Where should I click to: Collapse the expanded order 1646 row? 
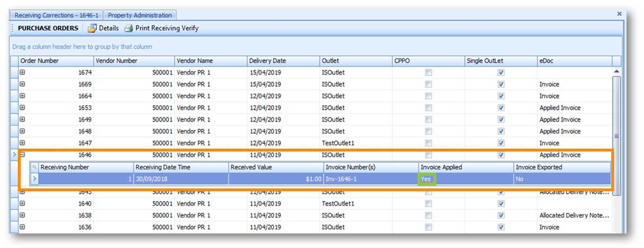point(22,155)
